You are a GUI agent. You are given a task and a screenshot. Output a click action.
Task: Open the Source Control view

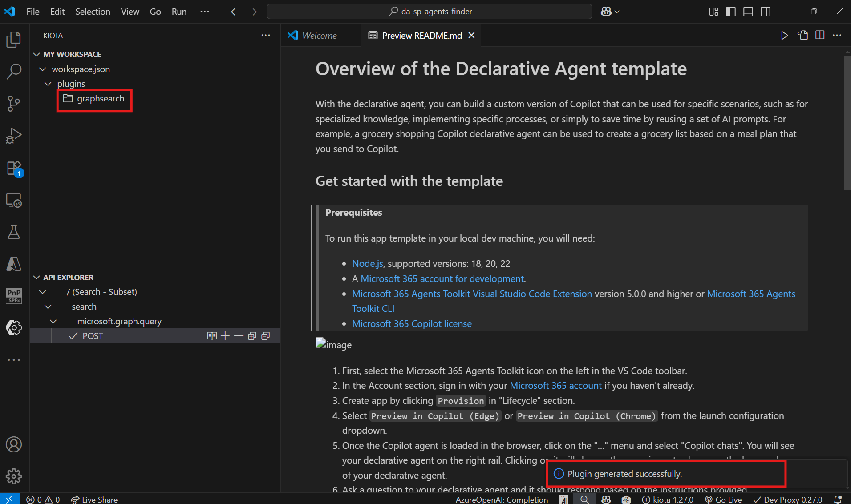coord(14,104)
